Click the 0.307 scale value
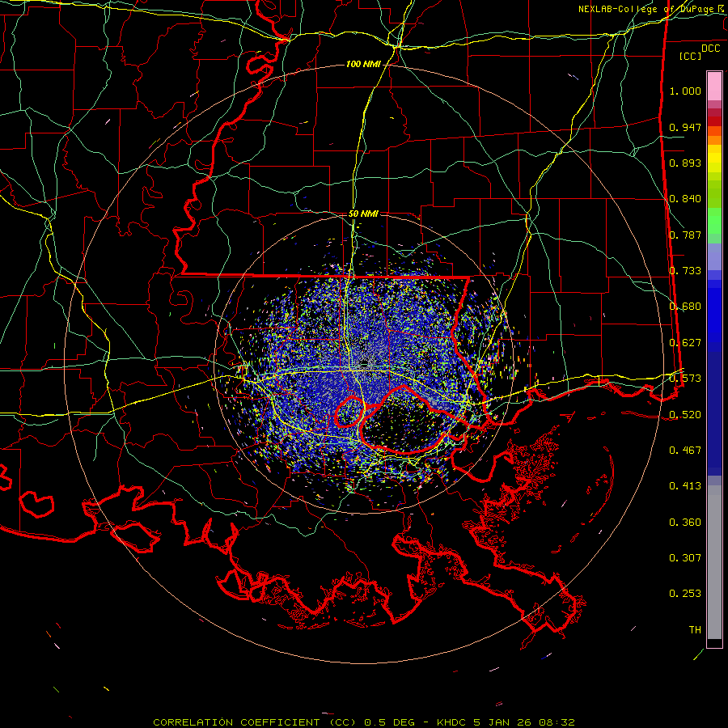The width and height of the screenshot is (728, 728). 685,558
